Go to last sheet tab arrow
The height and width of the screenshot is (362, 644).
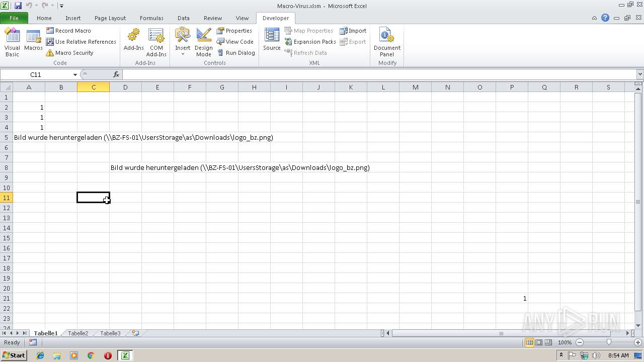[24, 333]
